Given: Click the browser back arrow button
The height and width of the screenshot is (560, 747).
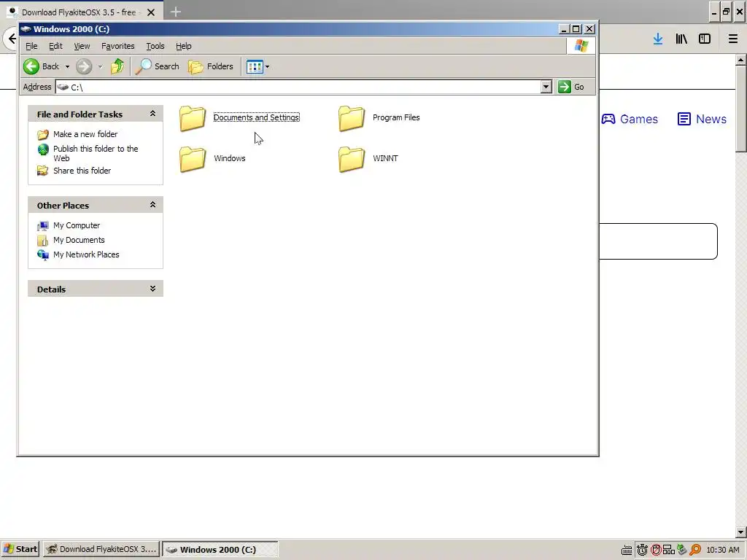Looking at the screenshot, I should (x=12, y=39).
